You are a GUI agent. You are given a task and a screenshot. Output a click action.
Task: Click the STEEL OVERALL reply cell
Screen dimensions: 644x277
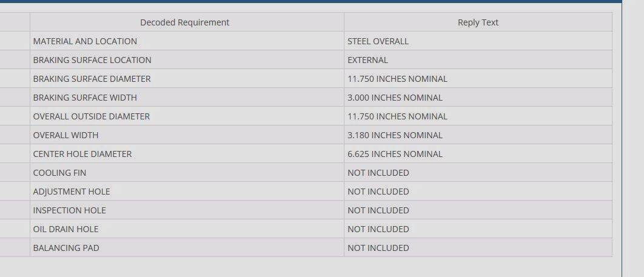click(x=378, y=41)
